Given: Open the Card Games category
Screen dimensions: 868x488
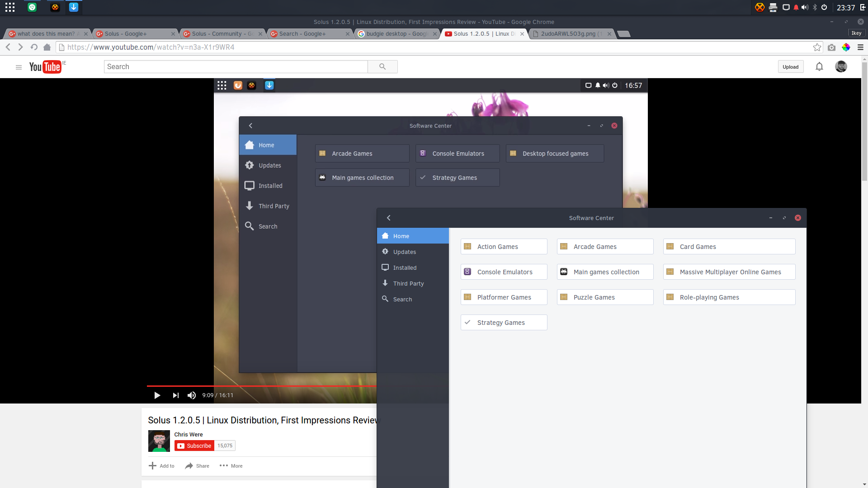Looking at the screenshot, I should (729, 247).
